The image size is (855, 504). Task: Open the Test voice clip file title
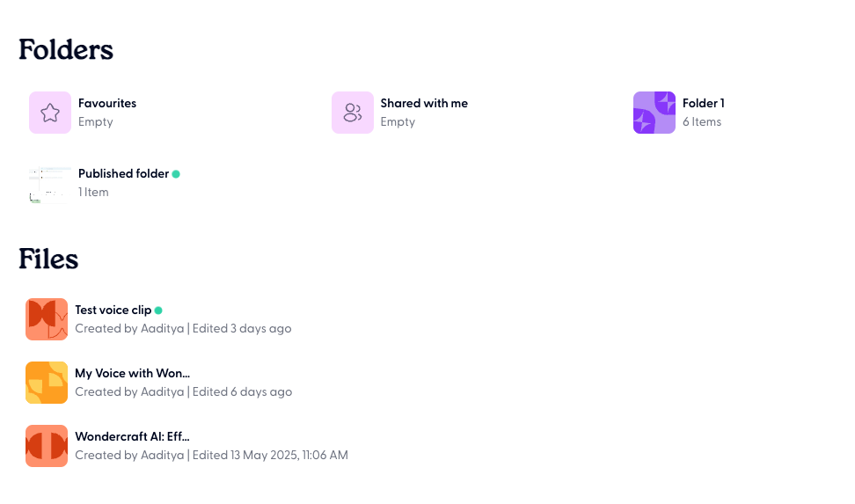[x=113, y=310]
